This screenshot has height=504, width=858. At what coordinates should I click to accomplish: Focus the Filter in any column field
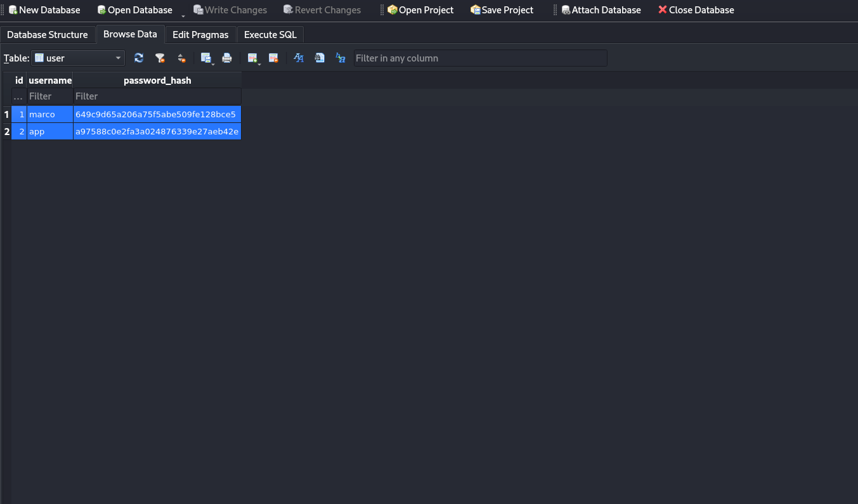coord(480,58)
